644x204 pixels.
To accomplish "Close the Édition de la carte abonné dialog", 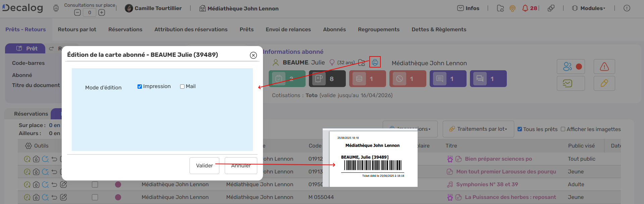I will click(253, 55).
